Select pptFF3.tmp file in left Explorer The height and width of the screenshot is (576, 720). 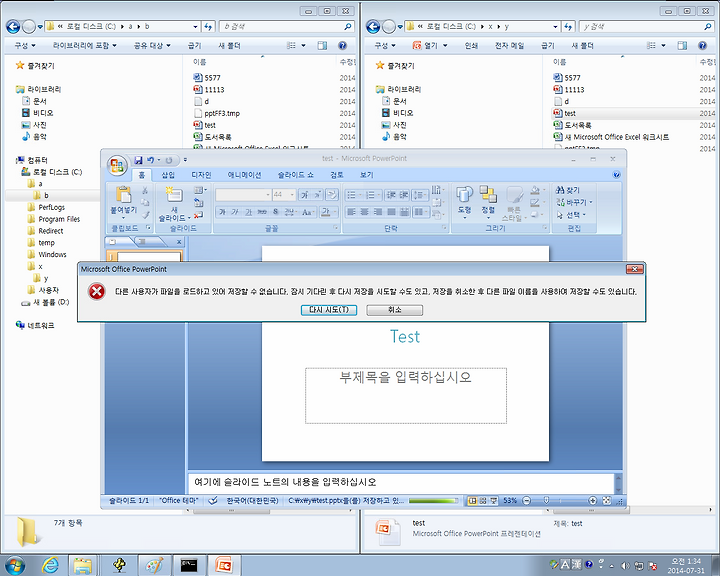pos(222,113)
